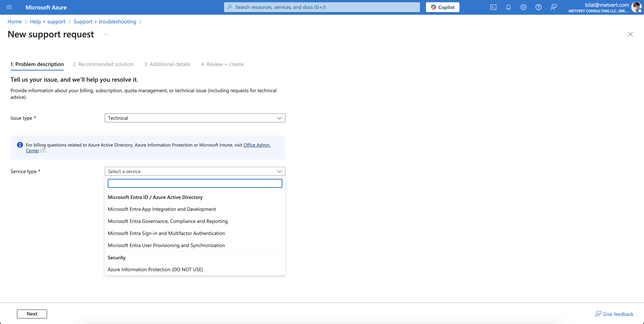Click the help question mark icon
Image resolution: width=644 pixels, height=324 pixels.
point(539,7)
